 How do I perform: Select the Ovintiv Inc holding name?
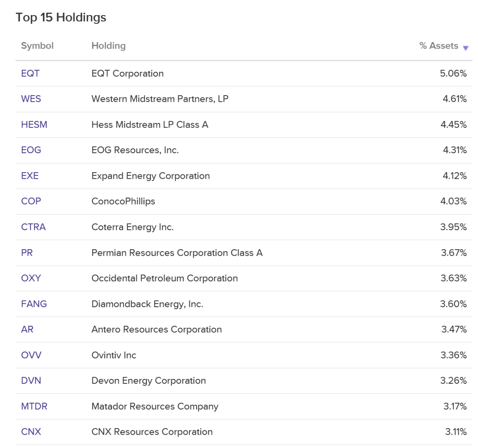pyautogui.click(x=114, y=355)
